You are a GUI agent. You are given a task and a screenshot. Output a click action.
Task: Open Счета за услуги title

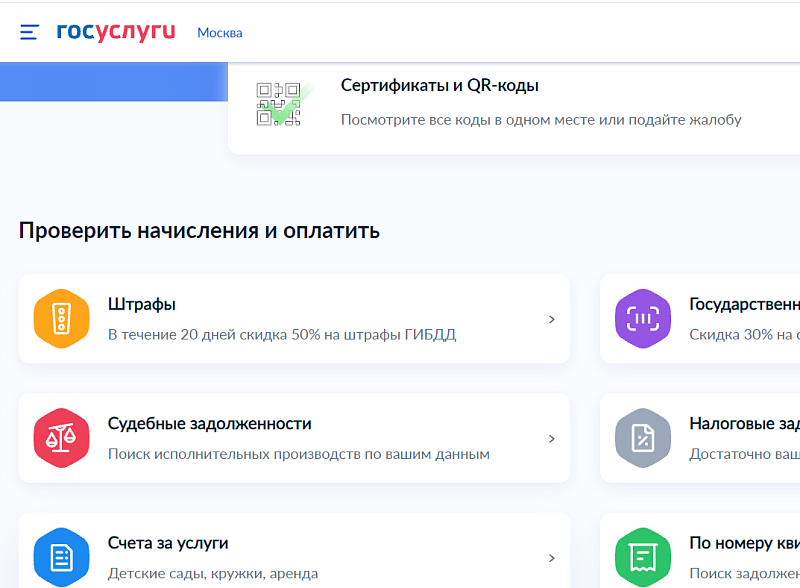pyautogui.click(x=168, y=543)
